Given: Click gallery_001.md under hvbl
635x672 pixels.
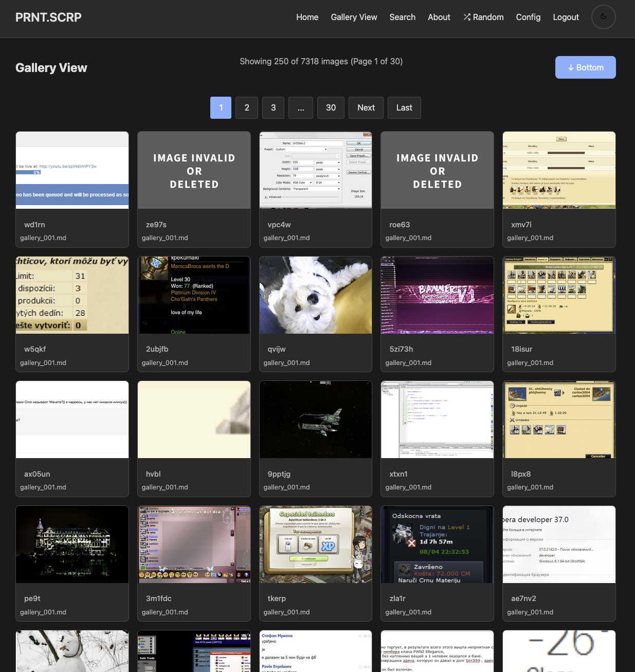Looking at the screenshot, I should [x=165, y=487].
